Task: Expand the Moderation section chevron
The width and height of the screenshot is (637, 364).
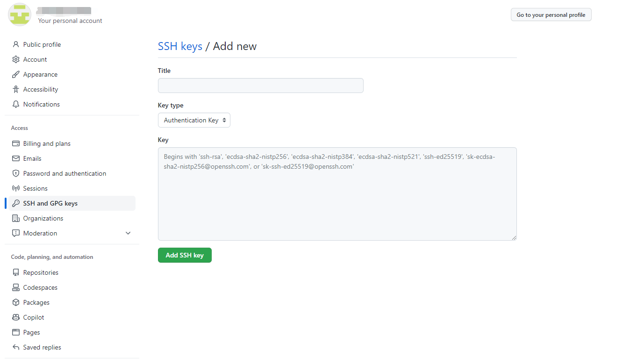Action: tap(128, 233)
